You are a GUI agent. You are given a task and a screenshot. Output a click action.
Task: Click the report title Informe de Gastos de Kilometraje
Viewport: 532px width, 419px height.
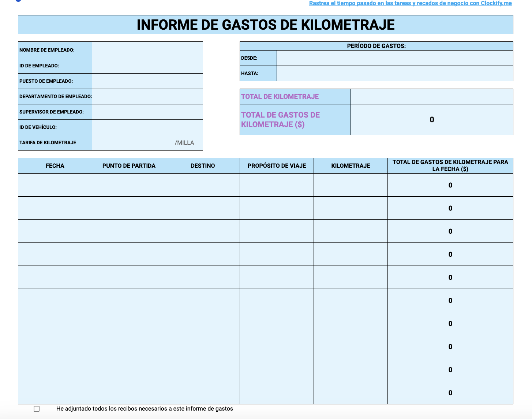266,25
